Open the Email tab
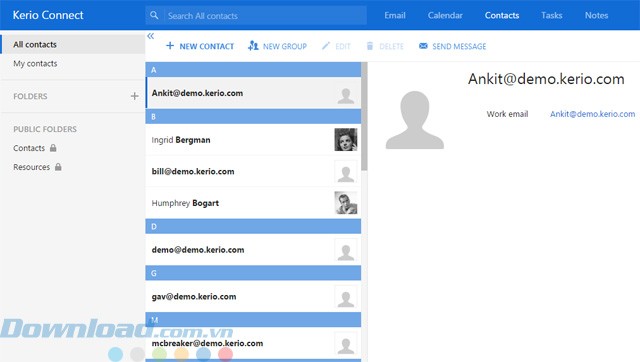640x362 pixels. [395, 16]
